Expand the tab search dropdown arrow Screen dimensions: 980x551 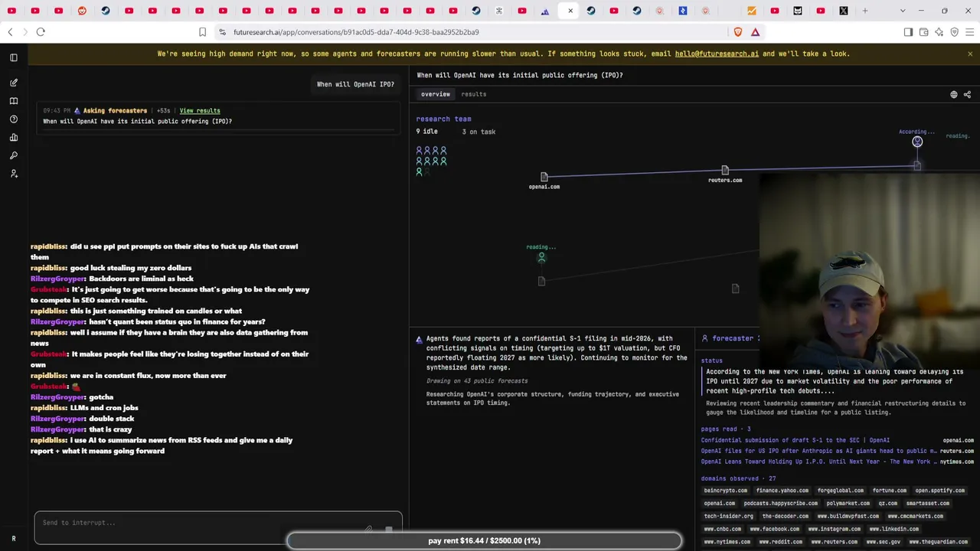[903, 11]
